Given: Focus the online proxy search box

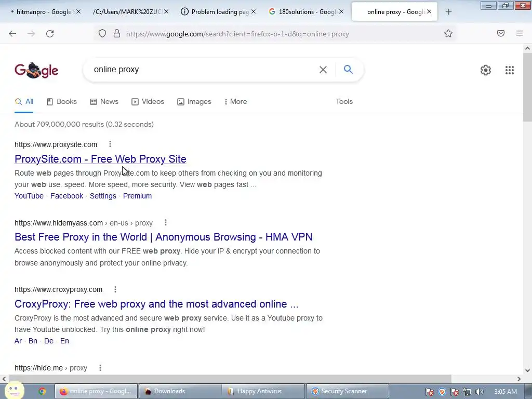Looking at the screenshot, I should [x=204, y=70].
